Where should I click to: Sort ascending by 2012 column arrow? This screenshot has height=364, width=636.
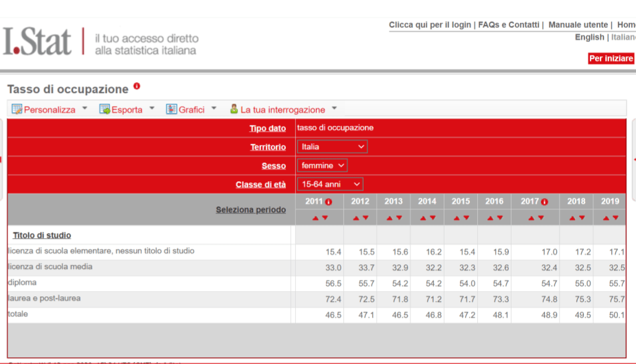(x=356, y=217)
